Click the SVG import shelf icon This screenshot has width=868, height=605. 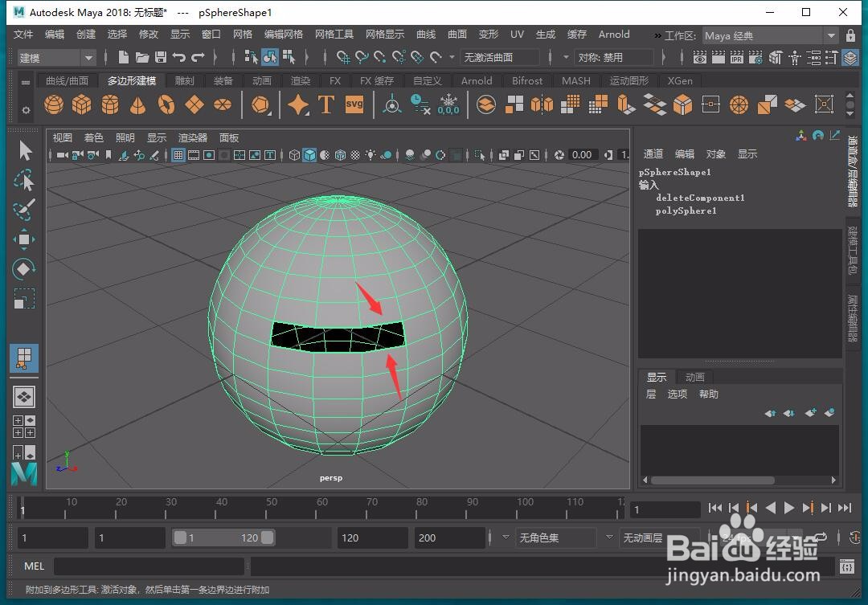(354, 104)
